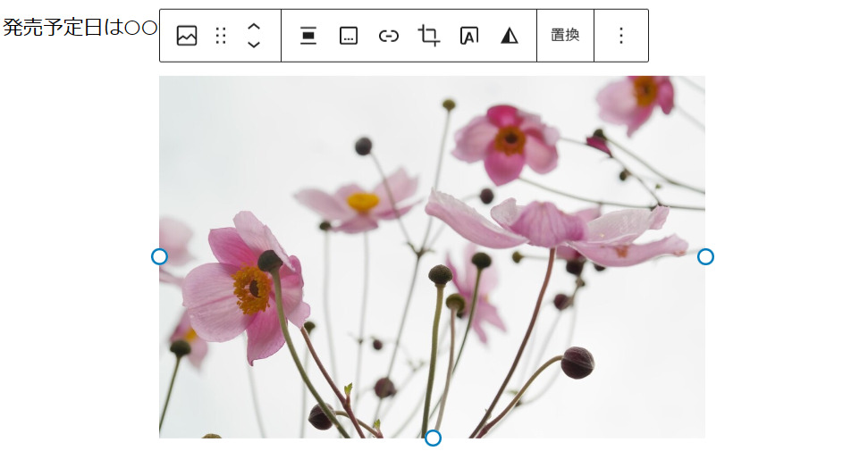Click the right-edge resize handle
The width and height of the screenshot is (868, 451).
click(x=705, y=257)
